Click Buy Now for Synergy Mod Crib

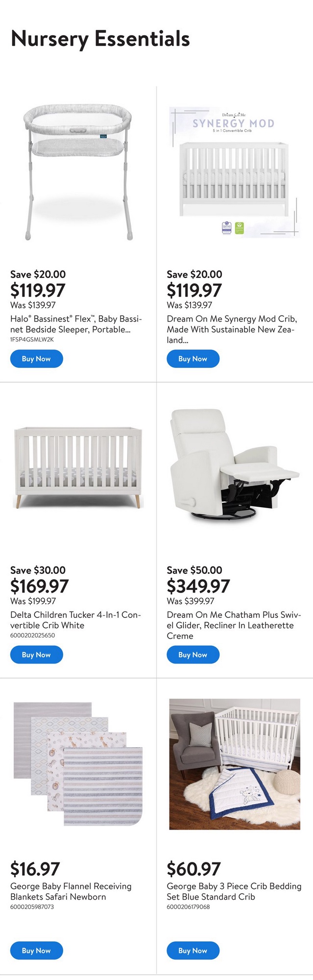[x=193, y=359]
